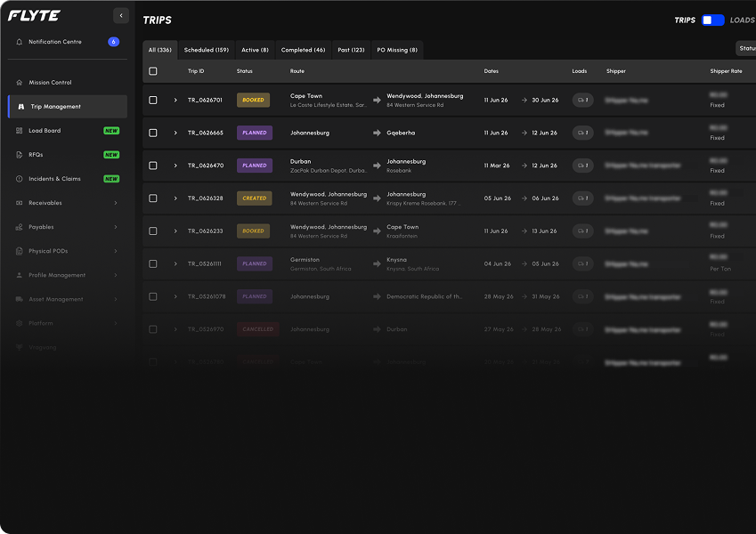
Task: Click the Mission Control home icon
Action: pos(20,83)
